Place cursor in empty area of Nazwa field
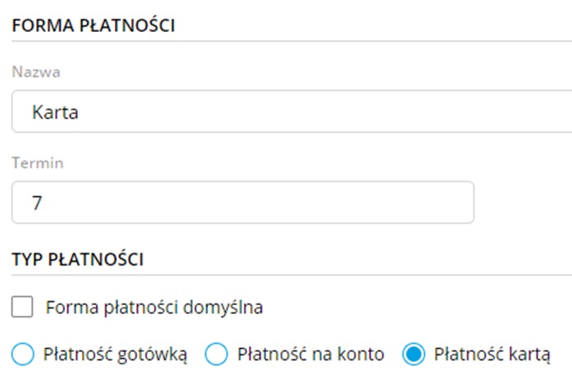The width and height of the screenshot is (572, 392). tap(369, 112)
